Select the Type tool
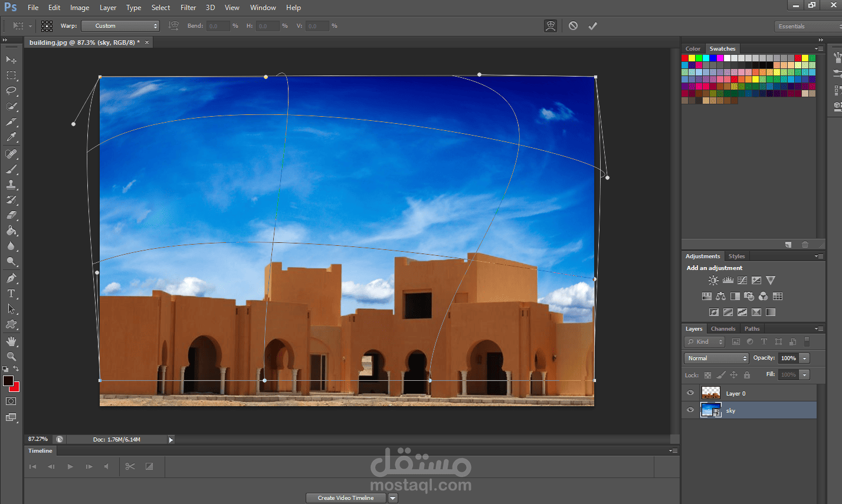Screen dimensions: 842x504 [11, 294]
